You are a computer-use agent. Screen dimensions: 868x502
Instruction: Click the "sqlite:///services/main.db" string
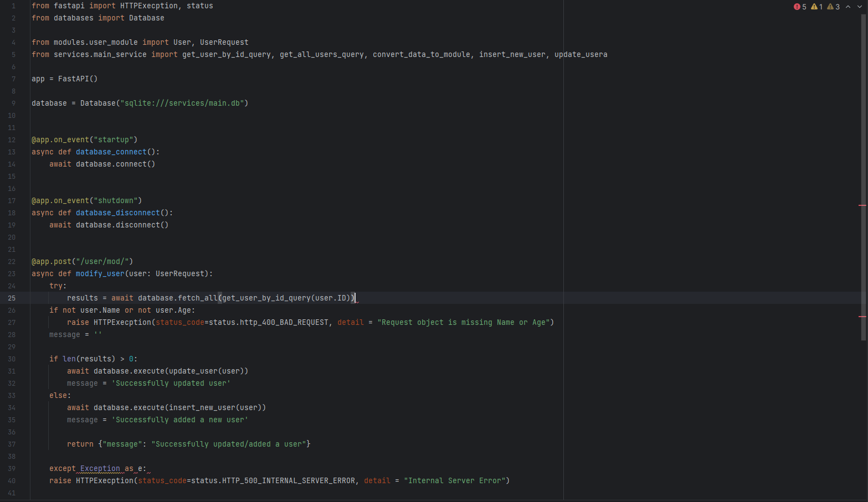[182, 103]
